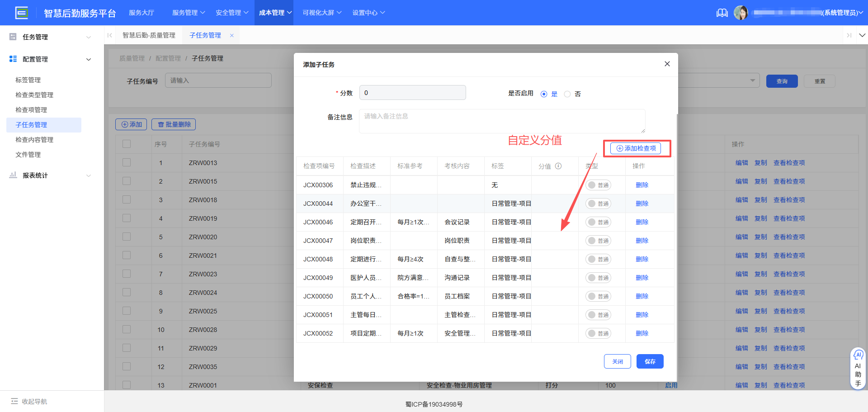Viewport: 868px width, 412px height.
Task: Switch to the 智慧后勤-质量管理 tab
Action: point(149,35)
